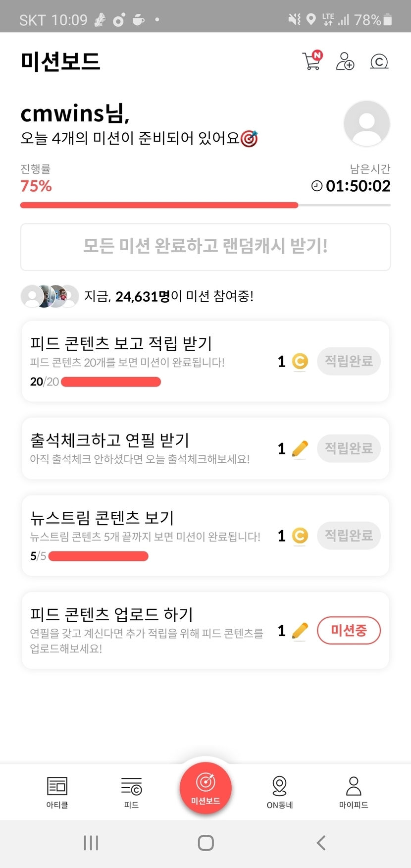Tap the 적립완료 button for 피드 콘텐츠 보고 적립 받기
411x868 pixels.
point(349,361)
